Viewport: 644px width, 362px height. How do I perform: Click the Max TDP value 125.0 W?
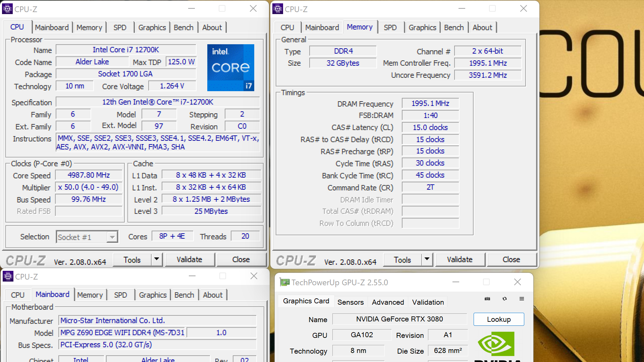[x=181, y=62]
